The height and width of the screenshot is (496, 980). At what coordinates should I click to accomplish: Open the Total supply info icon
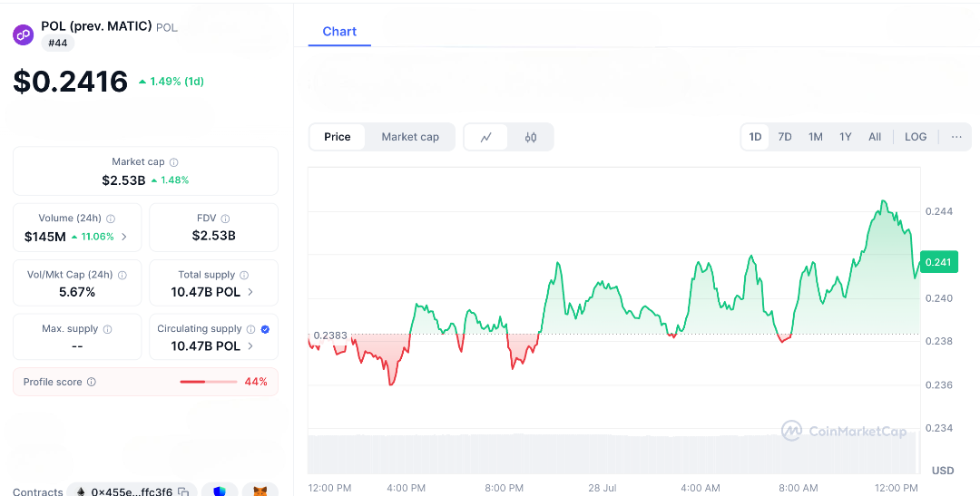pyautogui.click(x=244, y=275)
